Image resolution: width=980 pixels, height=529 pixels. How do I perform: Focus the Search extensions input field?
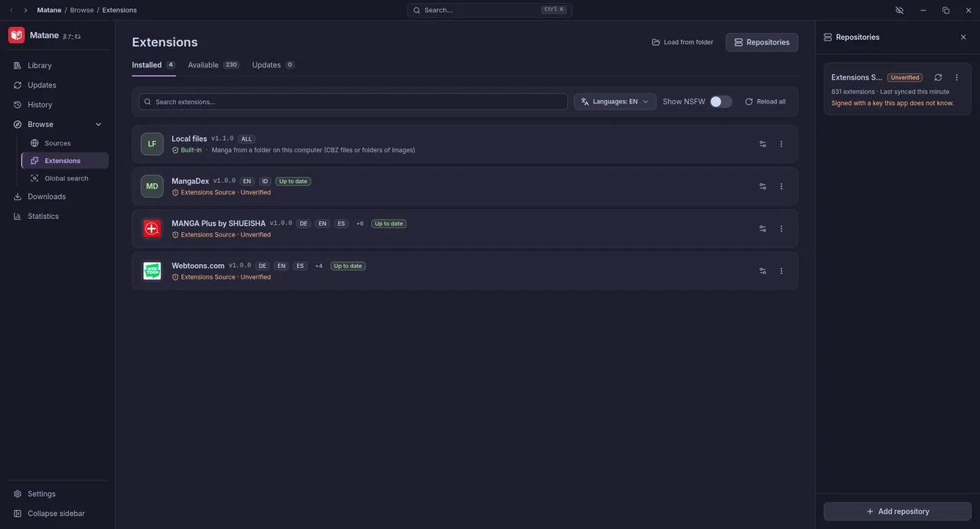click(x=353, y=102)
